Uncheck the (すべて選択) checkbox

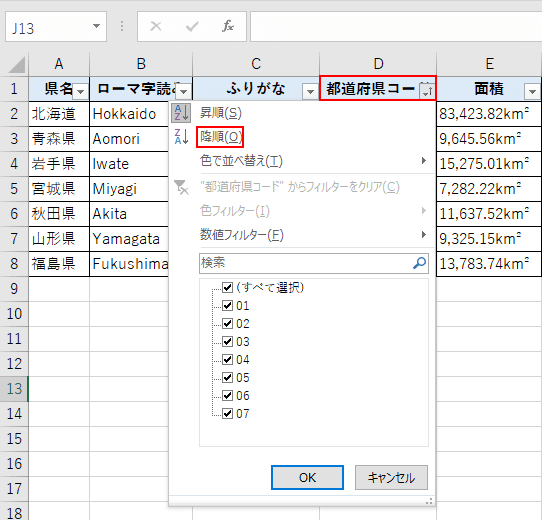[x=227, y=287]
